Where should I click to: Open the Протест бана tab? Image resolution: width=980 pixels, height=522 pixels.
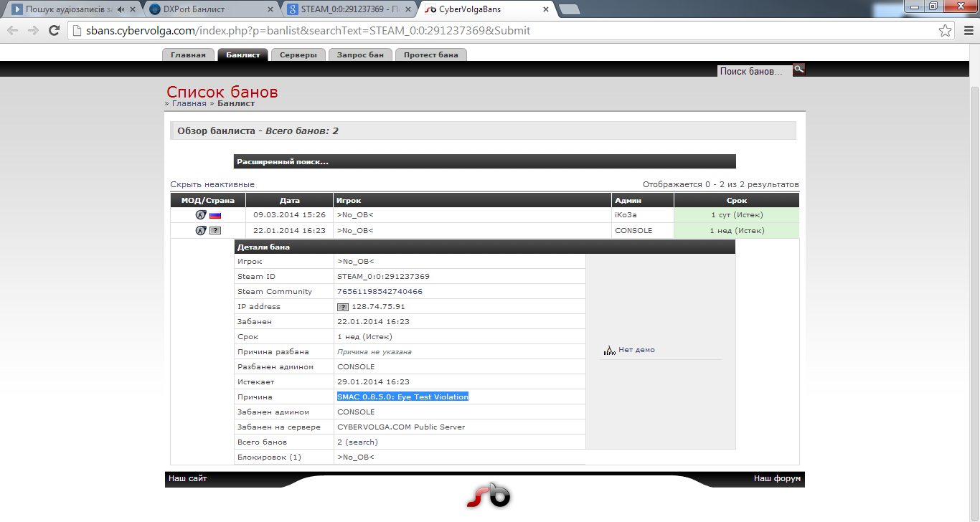tap(430, 55)
